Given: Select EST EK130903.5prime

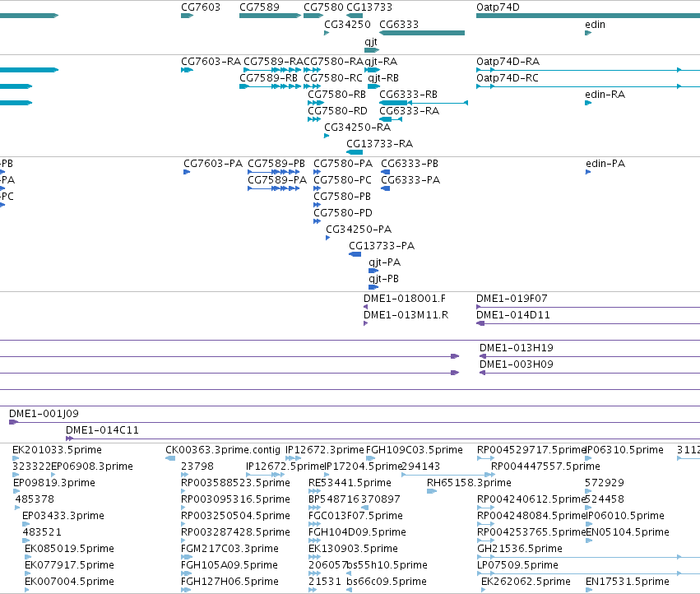Looking at the screenshot, I should (x=353, y=549).
